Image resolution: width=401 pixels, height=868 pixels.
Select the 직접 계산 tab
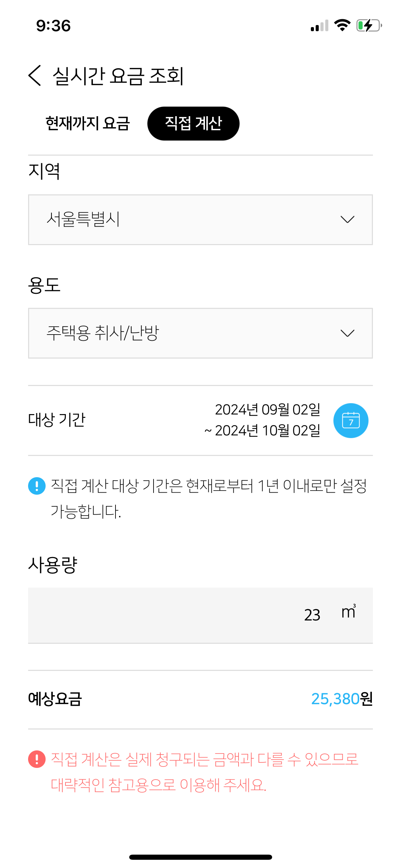(x=193, y=123)
